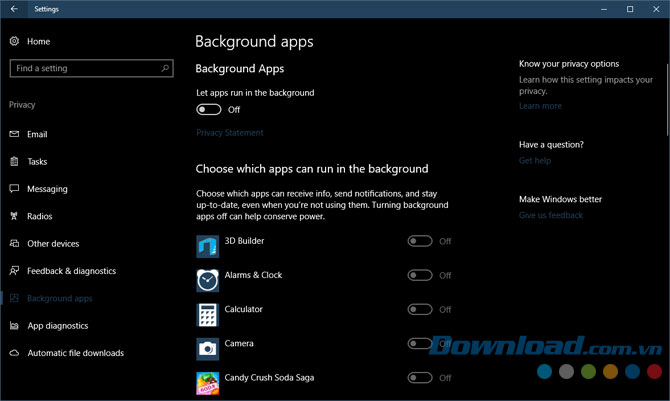The width and height of the screenshot is (670, 401).
Task: Select Tasks privacy section
Action: tap(37, 162)
